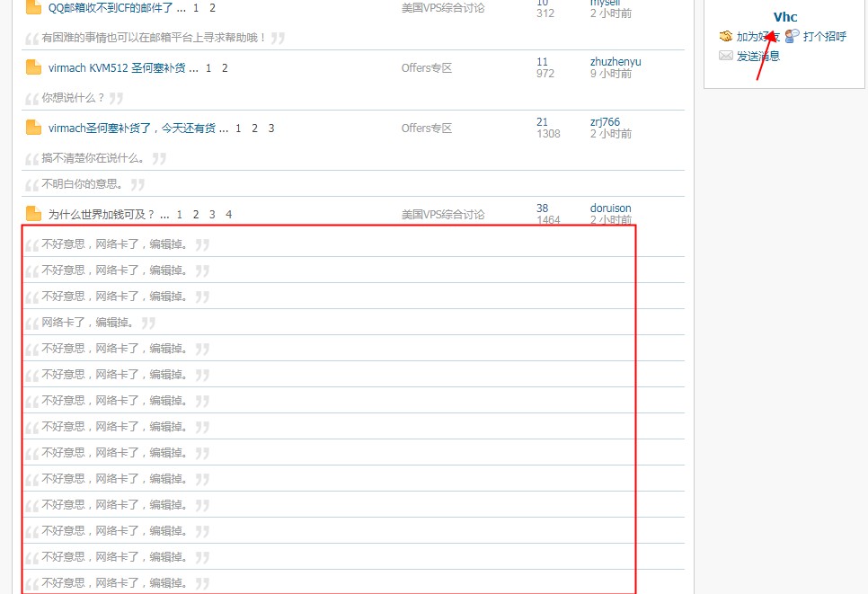The image size is (868, 594).
Task: Open last poster zhuzhenyu's profile
Action: coord(616,61)
